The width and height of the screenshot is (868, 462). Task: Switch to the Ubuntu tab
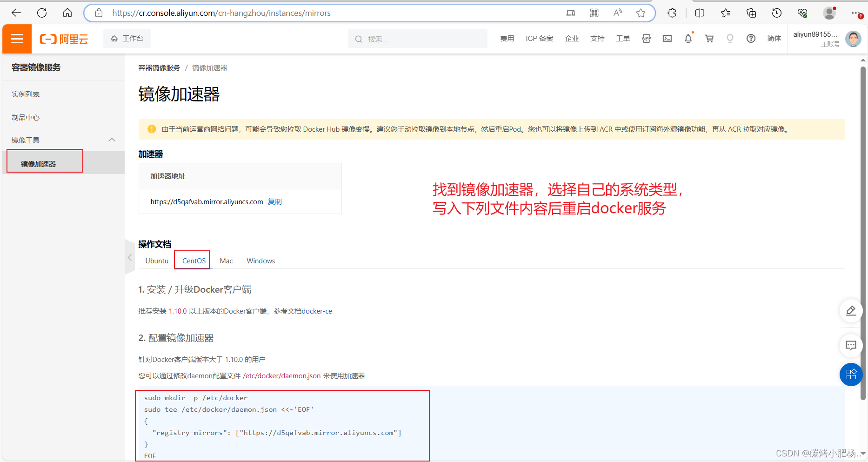coord(157,261)
